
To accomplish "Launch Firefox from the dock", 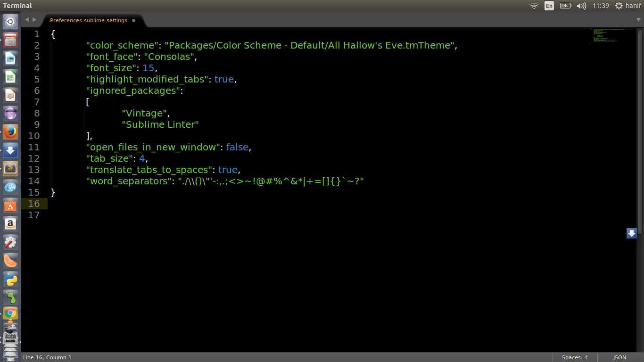I will [10, 132].
